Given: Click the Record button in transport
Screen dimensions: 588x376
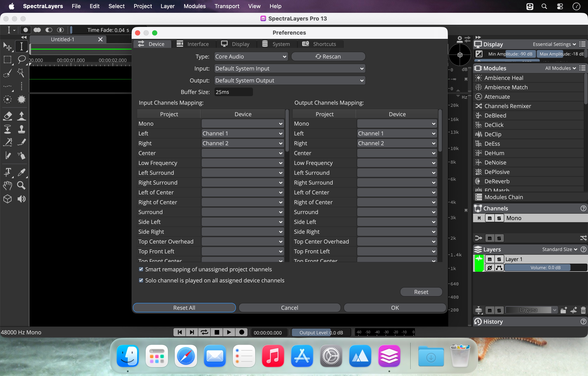Looking at the screenshot, I should (241, 332).
